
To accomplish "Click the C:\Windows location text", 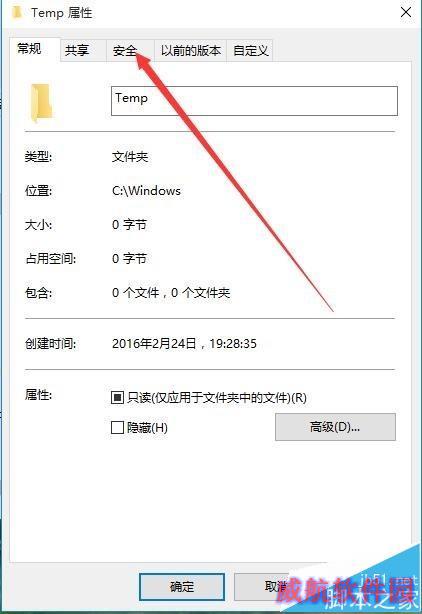I will click(146, 191).
